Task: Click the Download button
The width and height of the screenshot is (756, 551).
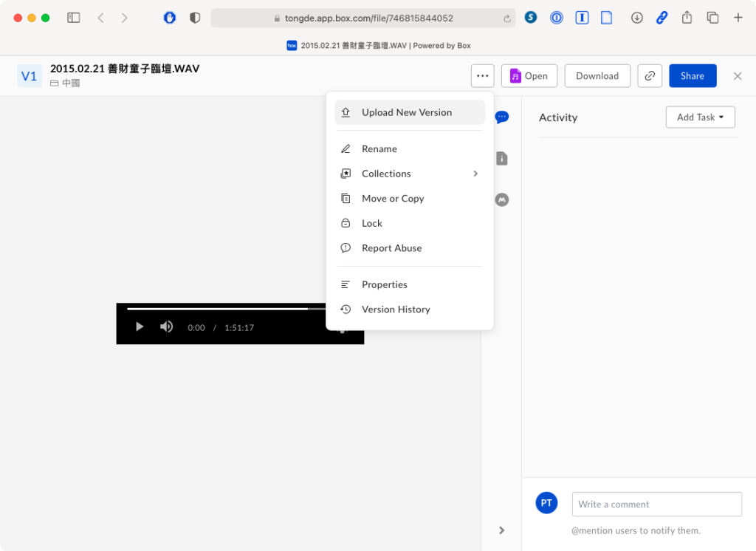Action: pyautogui.click(x=597, y=76)
